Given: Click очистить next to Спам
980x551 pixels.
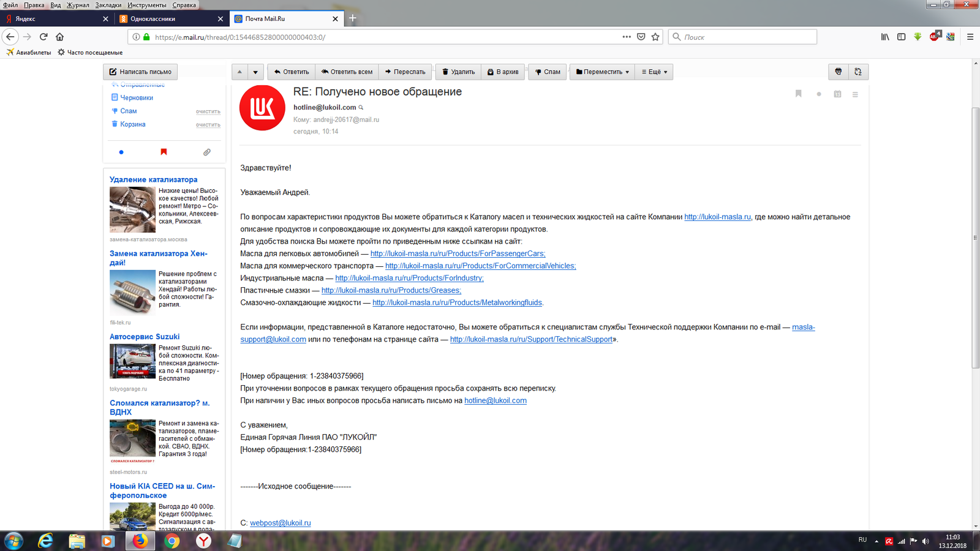Looking at the screenshot, I should click(x=208, y=111).
